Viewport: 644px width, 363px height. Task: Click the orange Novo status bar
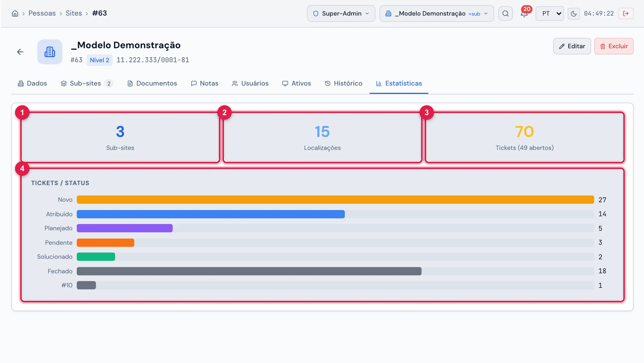335,200
